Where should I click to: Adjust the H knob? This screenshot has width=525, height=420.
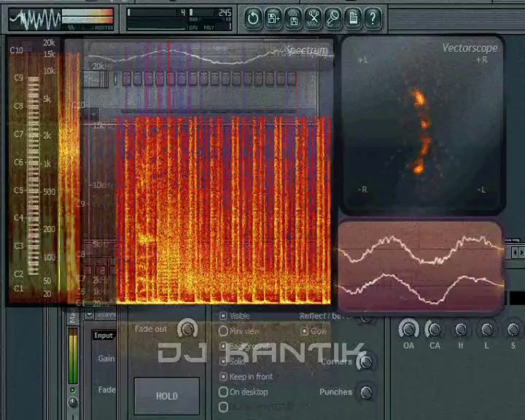pos(461,330)
